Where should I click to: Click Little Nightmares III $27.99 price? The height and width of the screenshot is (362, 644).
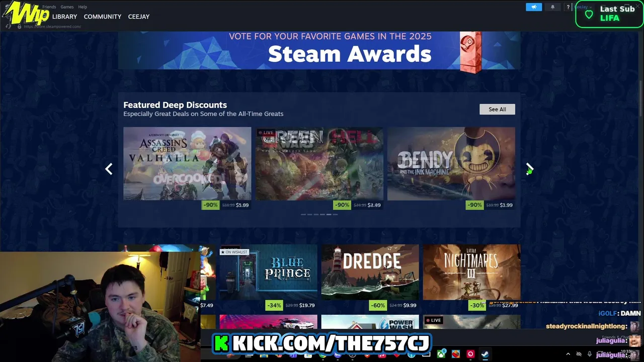point(510,305)
